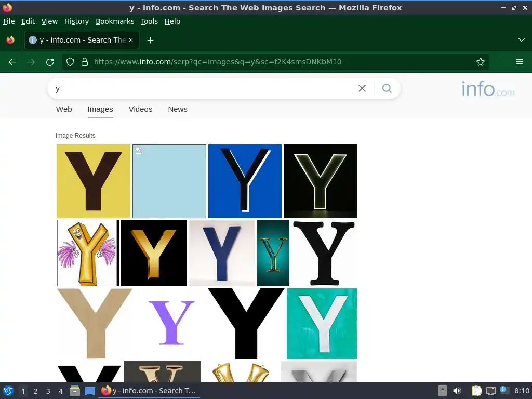Screen dimensions: 532x399
Task: Click the 8:10 taskbar clock
Action: pyautogui.click(x=522, y=391)
